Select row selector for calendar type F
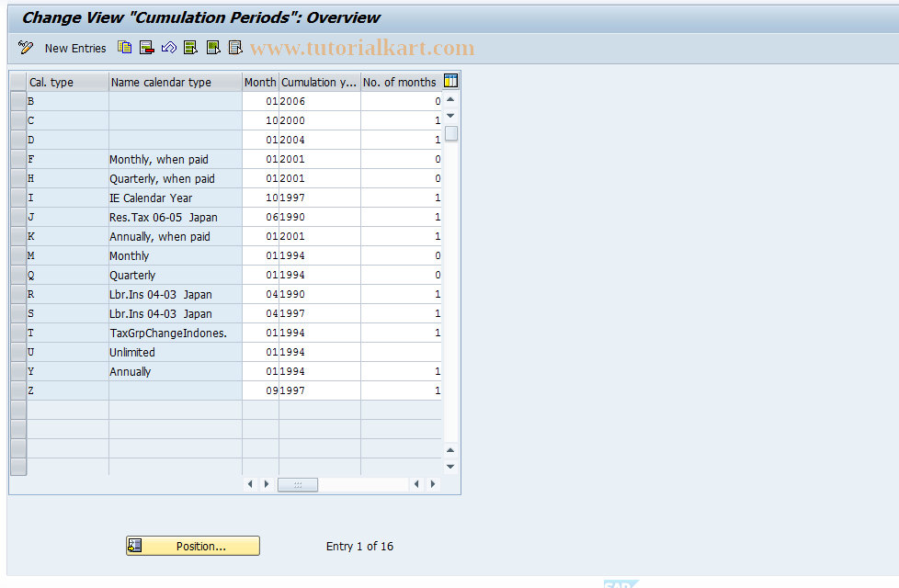Viewport: 899px width, 588px height. pos(18,159)
